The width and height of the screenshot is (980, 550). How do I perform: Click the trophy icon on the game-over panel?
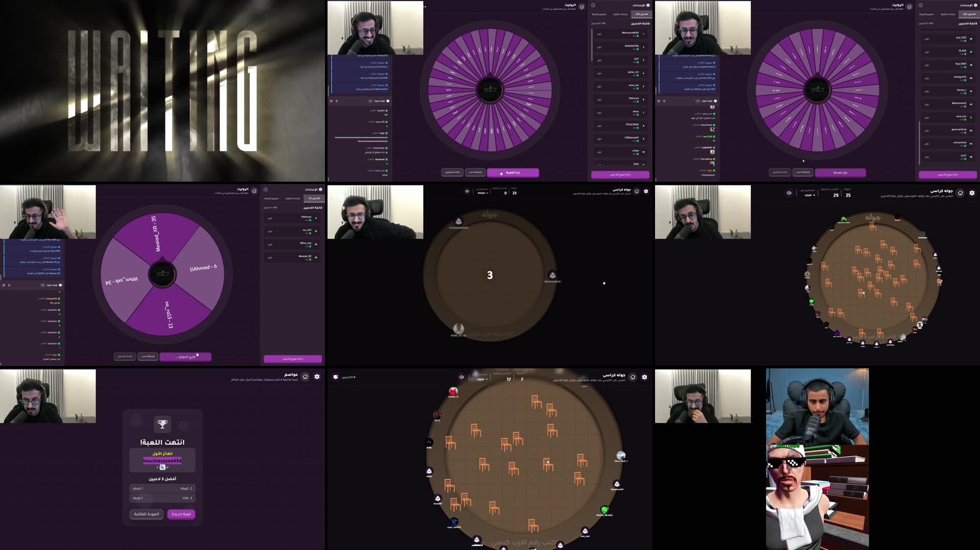(163, 423)
